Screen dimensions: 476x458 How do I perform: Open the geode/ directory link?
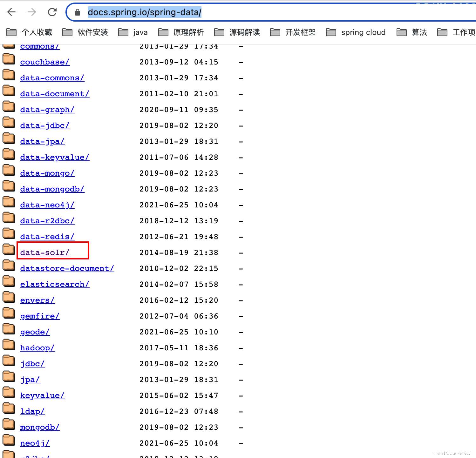point(35,332)
